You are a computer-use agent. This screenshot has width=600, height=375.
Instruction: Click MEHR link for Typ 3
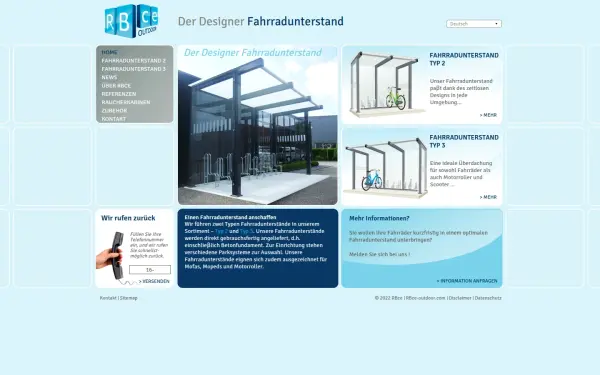point(488,197)
